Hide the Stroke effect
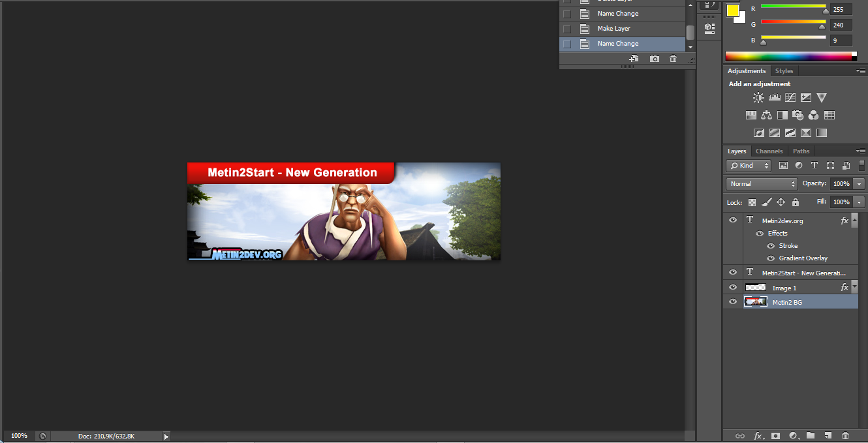Image resolution: width=868 pixels, height=443 pixels. [771, 246]
